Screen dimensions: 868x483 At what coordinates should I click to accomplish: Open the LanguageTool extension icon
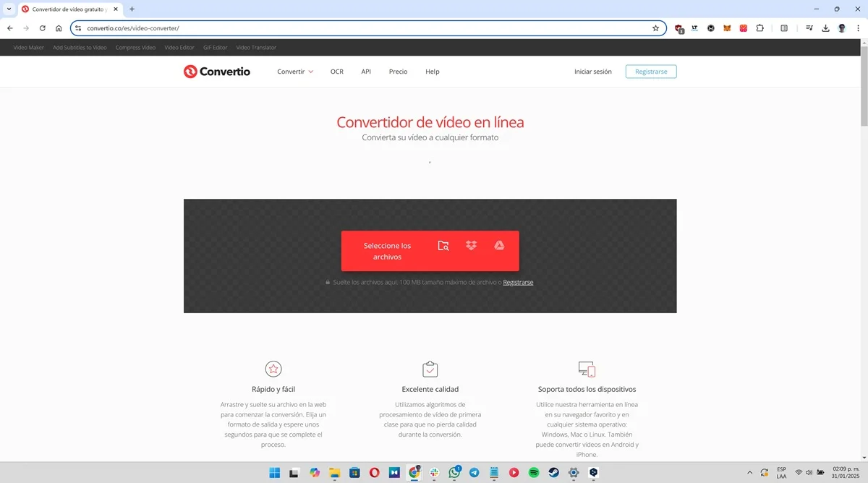(x=694, y=27)
